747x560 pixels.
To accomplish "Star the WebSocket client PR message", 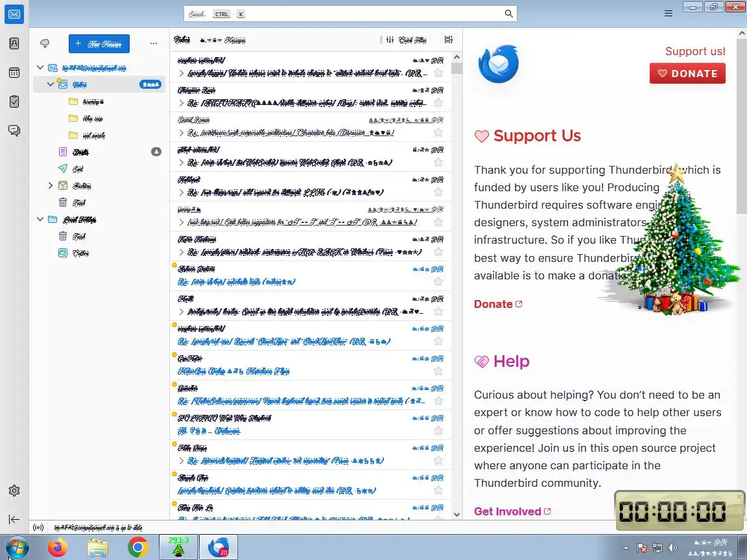I will 438,163.
